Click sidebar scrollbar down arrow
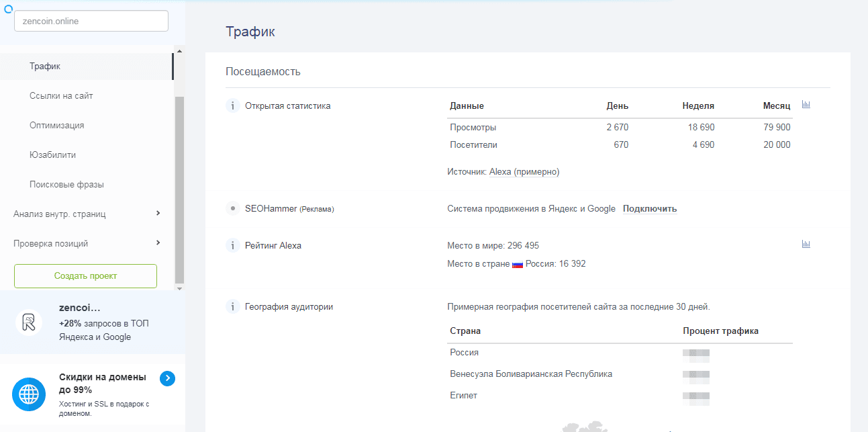 (x=179, y=288)
